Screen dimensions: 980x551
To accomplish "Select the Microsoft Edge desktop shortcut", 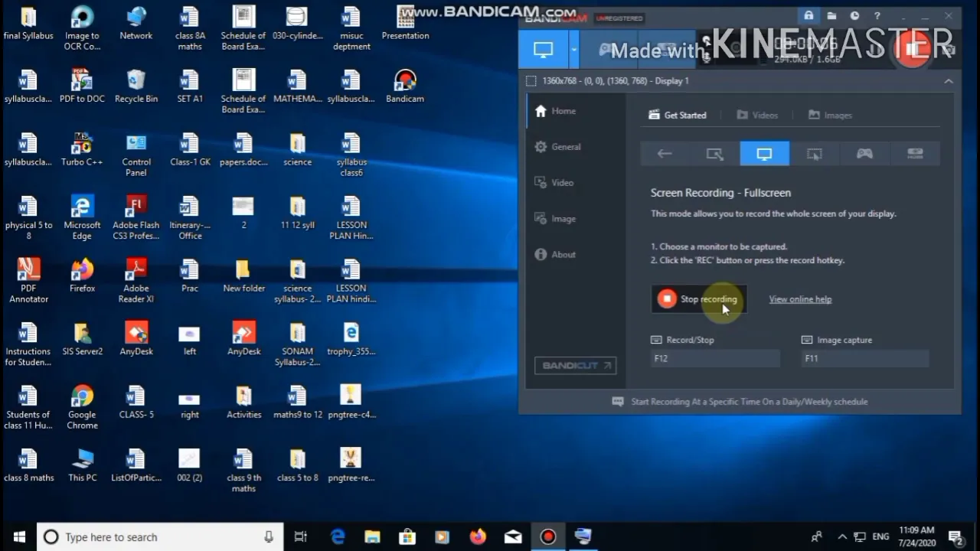I will [82, 217].
